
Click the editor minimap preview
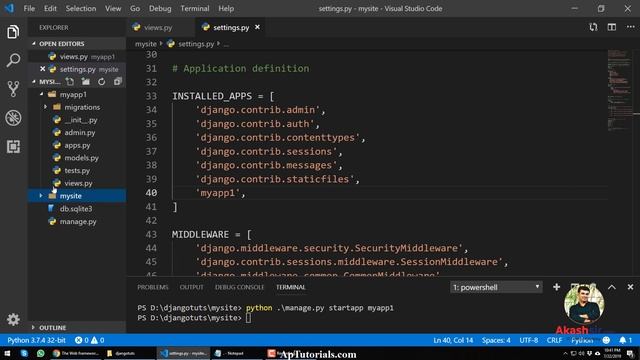[x=620, y=90]
